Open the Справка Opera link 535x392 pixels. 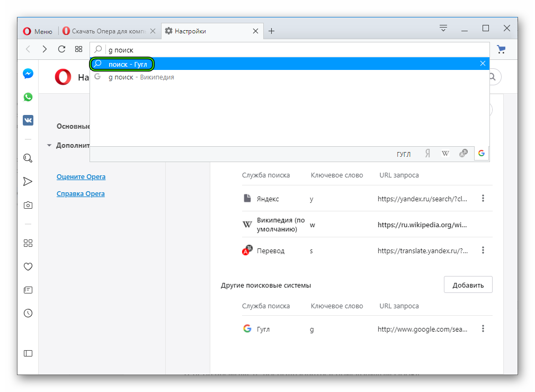81,194
